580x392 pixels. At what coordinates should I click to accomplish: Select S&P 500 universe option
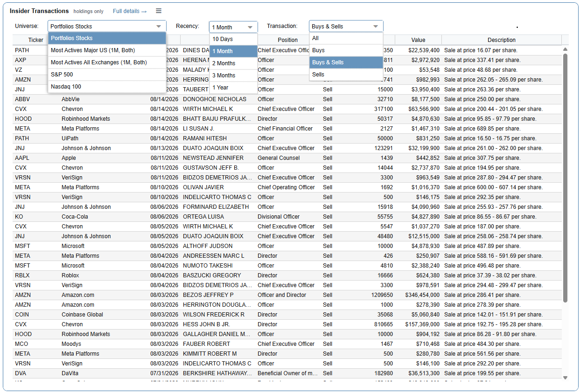click(x=107, y=75)
